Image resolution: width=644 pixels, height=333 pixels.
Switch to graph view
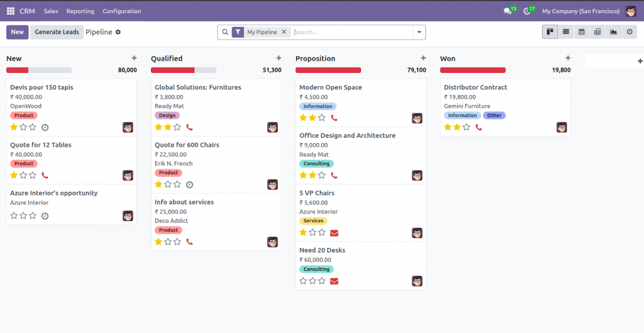(x=613, y=32)
